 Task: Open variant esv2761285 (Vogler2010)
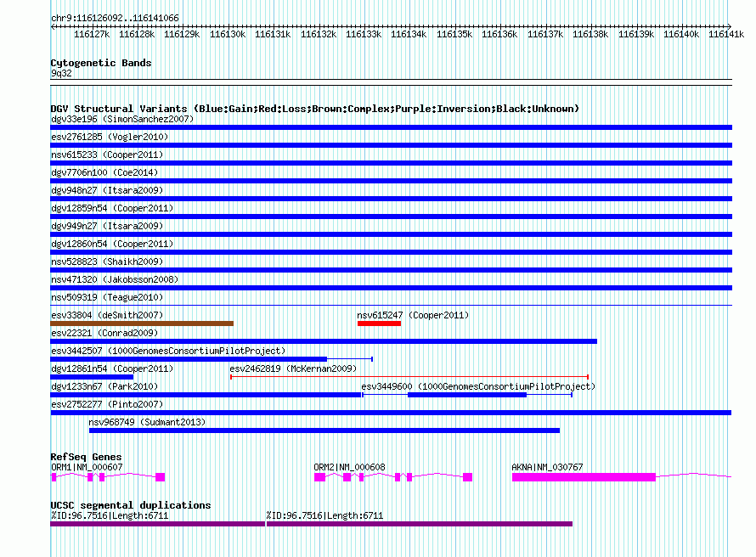(x=110, y=137)
